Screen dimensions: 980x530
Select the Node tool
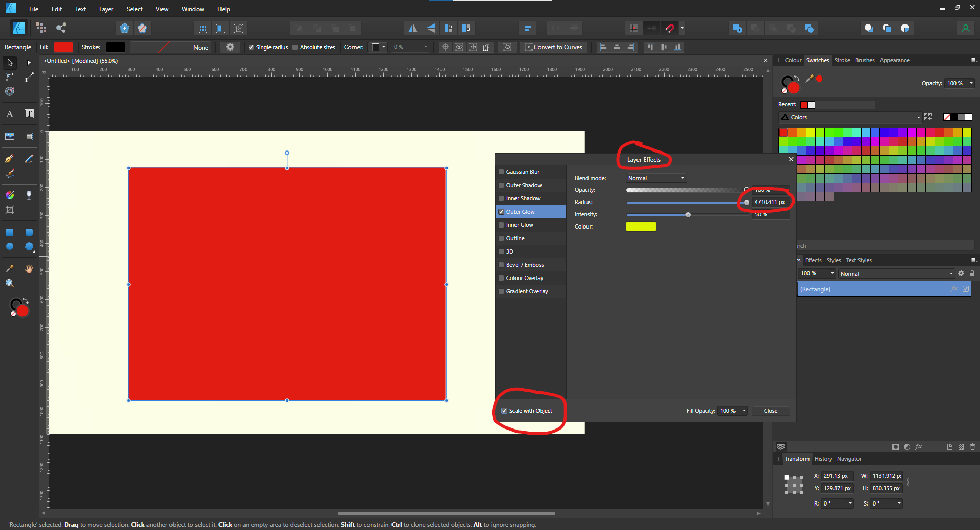[29, 63]
